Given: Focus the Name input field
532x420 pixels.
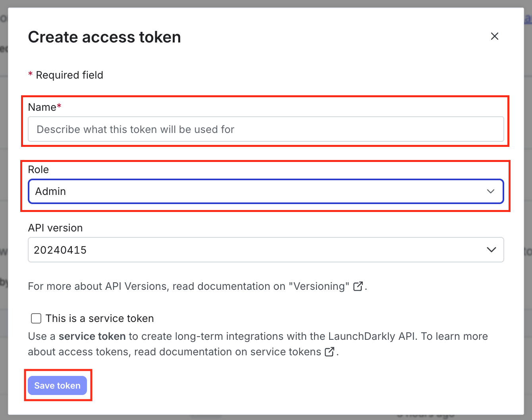Looking at the screenshot, I should point(265,129).
